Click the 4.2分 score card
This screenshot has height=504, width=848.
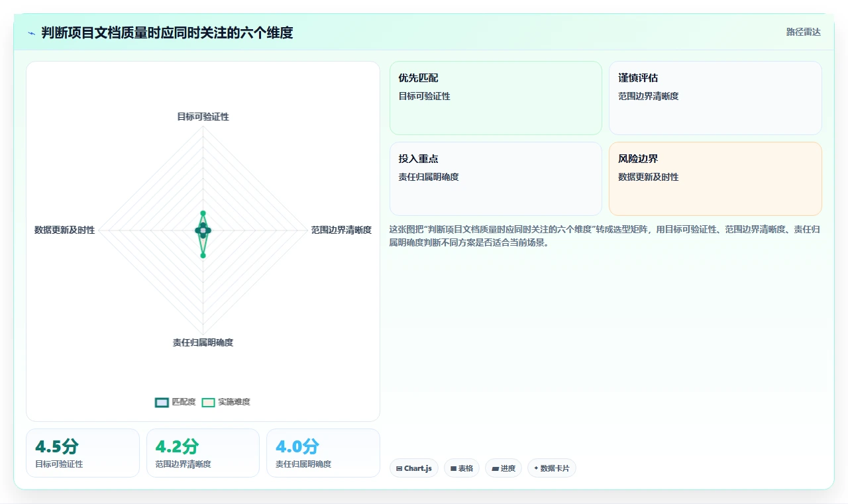[x=203, y=453]
